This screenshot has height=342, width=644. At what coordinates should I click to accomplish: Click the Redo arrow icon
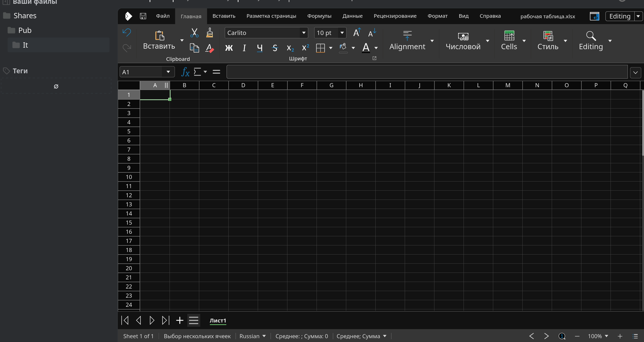(127, 47)
